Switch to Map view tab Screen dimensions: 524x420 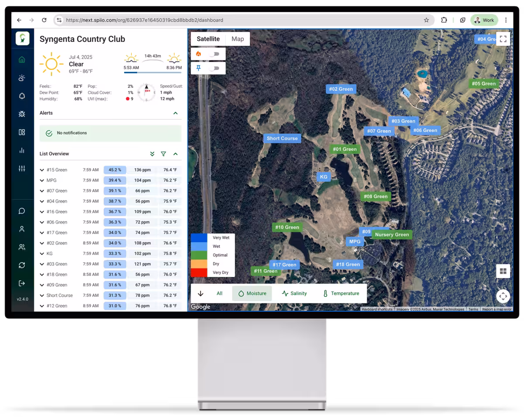(x=238, y=39)
